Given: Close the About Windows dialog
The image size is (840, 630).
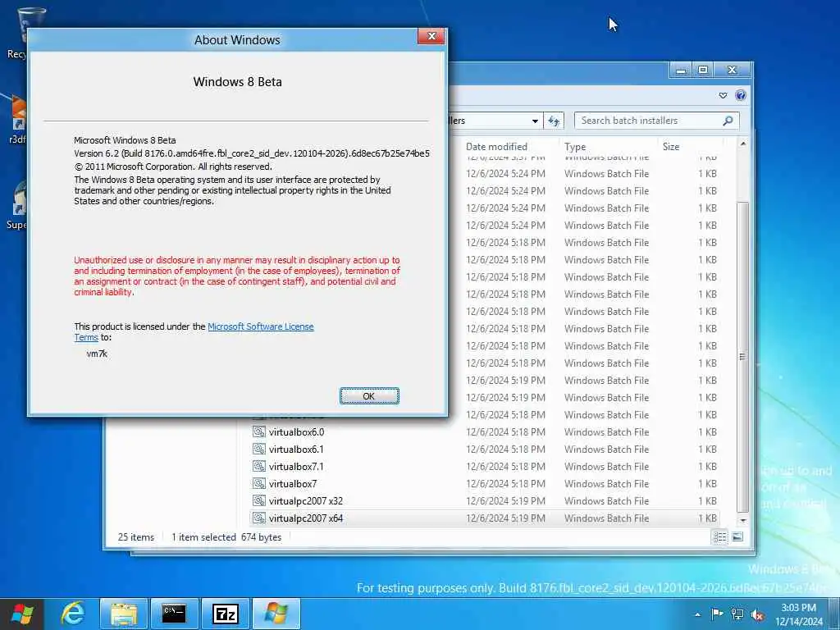Looking at the screenshot, I should tap(431, 36).
